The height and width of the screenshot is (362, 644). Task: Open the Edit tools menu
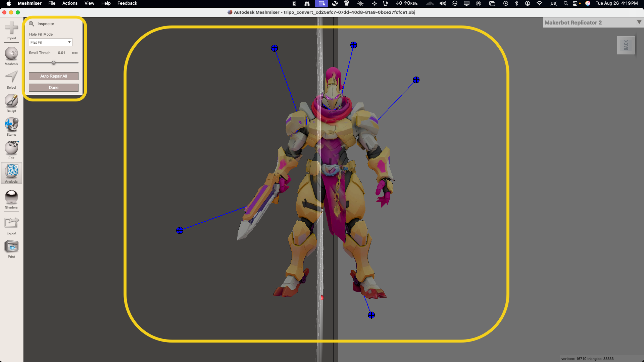tap(11, 150)
